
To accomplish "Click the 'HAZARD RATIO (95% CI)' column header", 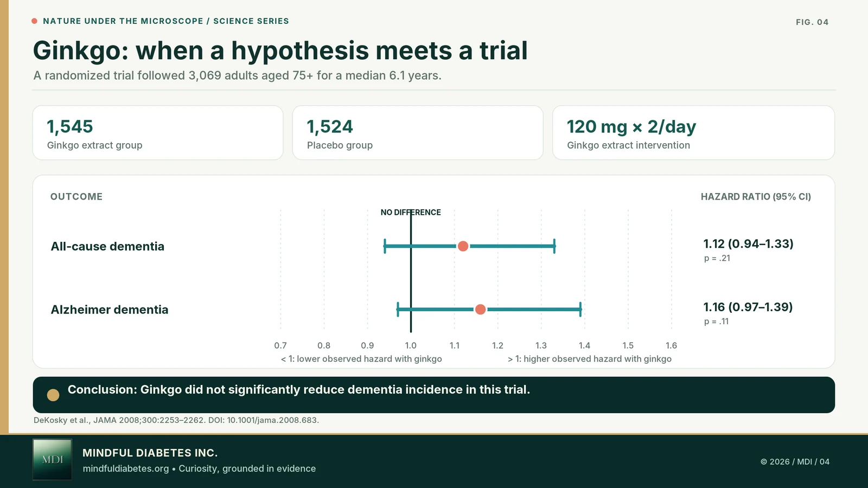I will [756, 197].
